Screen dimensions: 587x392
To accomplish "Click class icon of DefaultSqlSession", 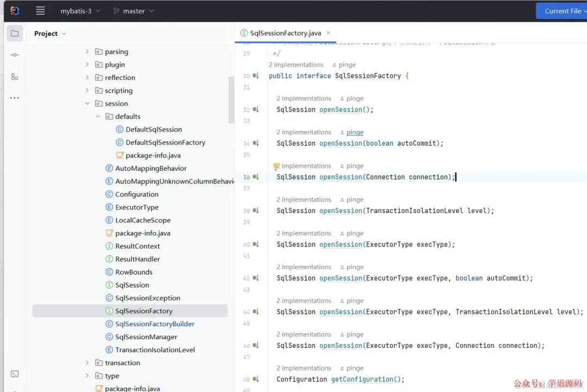I will tap(120, 129).
